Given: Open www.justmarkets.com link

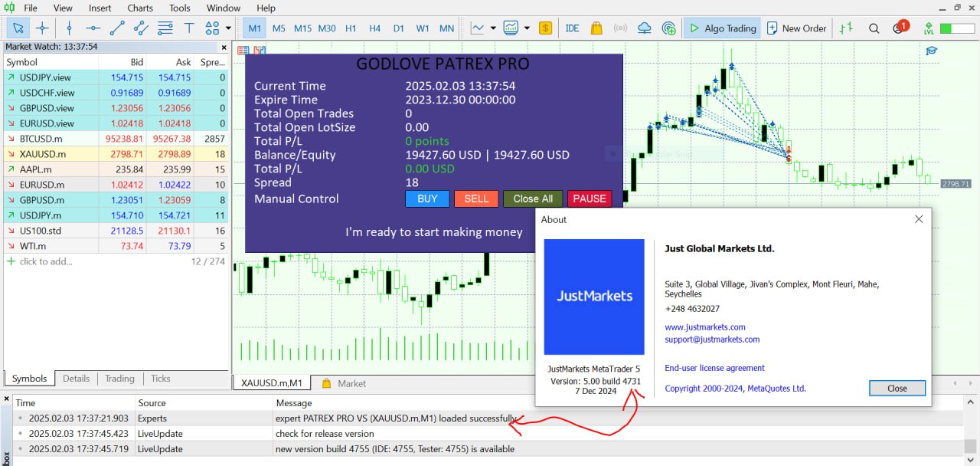Looking at the screenshot, I should pyautogui.click(x=705, y=327).
